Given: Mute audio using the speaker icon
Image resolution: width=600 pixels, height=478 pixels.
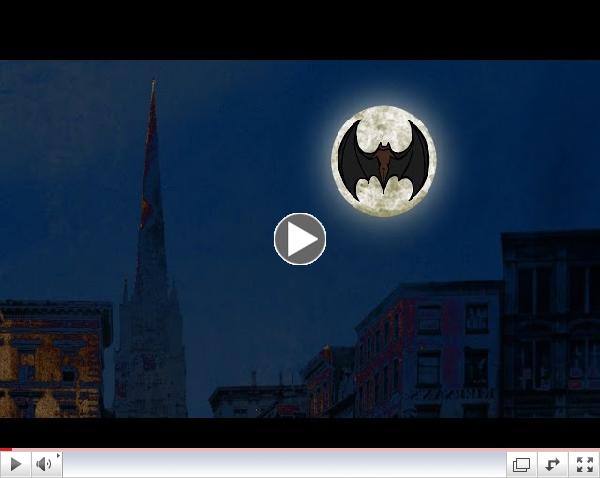Looking at the screenshot, I should (x=44, y=465).
